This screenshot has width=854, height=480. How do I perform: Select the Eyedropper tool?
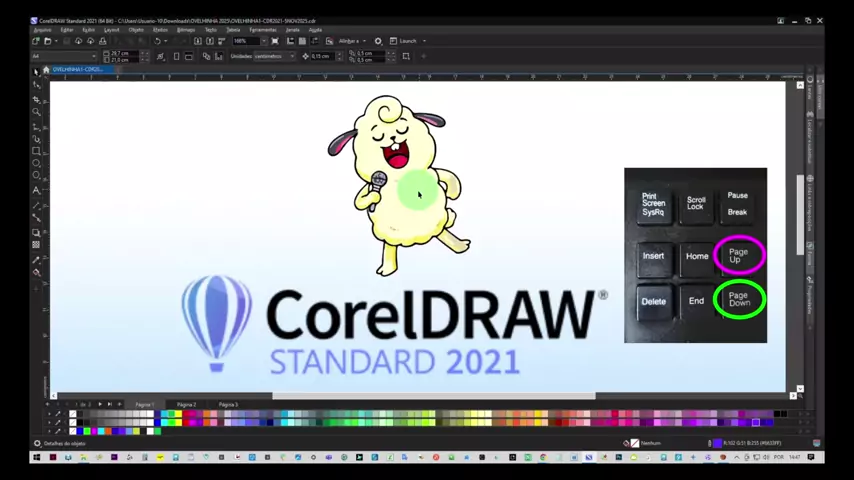[x=36, y=259]
